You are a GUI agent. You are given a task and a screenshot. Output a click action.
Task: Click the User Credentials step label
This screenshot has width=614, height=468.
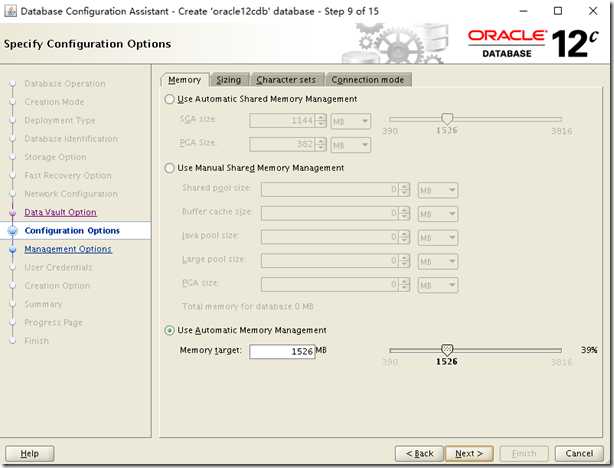point(58,267)
